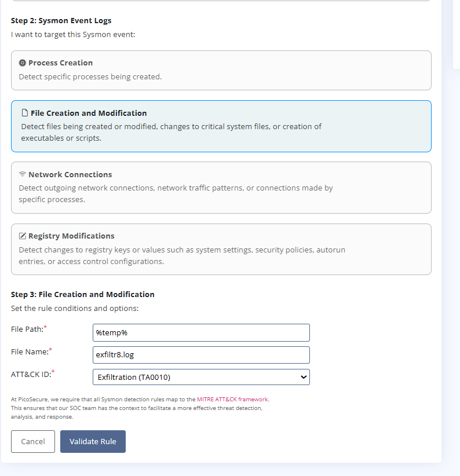Click the edit icon beside Registry Modifications
The image size is (460, 476).
(23, 236)
